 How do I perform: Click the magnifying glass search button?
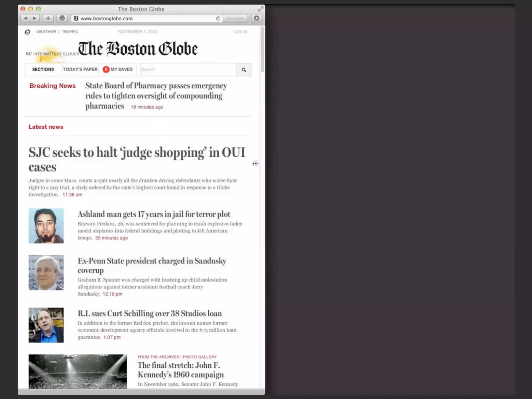[244, 70]
